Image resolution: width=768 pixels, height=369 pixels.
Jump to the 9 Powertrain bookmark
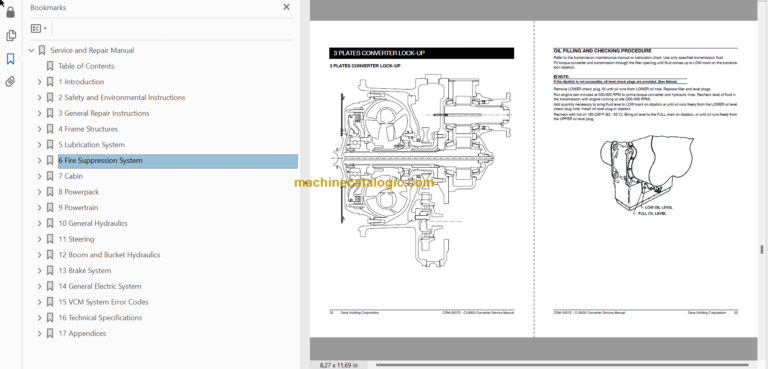coord(78,207)
